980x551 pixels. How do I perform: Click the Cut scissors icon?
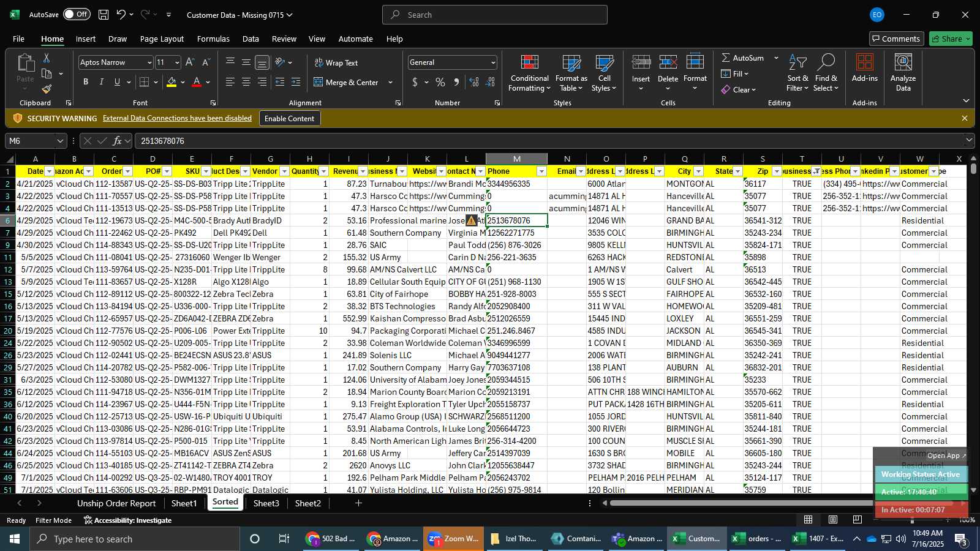(47, 58)
